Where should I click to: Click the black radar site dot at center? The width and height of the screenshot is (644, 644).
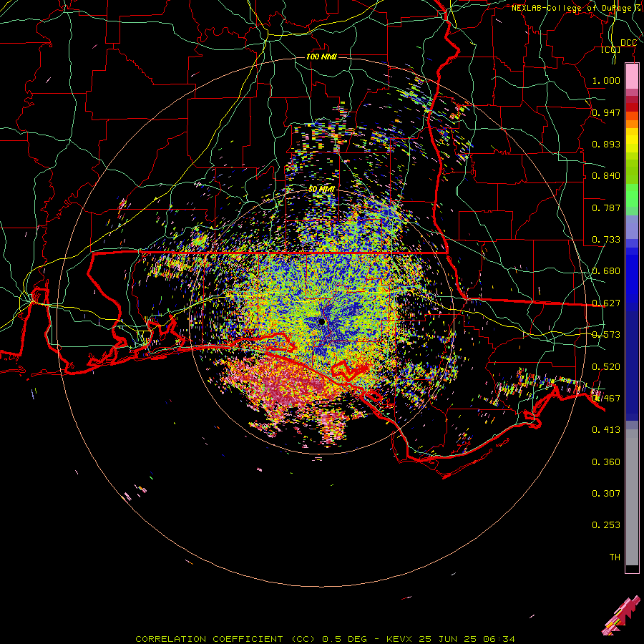click(321, 321)
